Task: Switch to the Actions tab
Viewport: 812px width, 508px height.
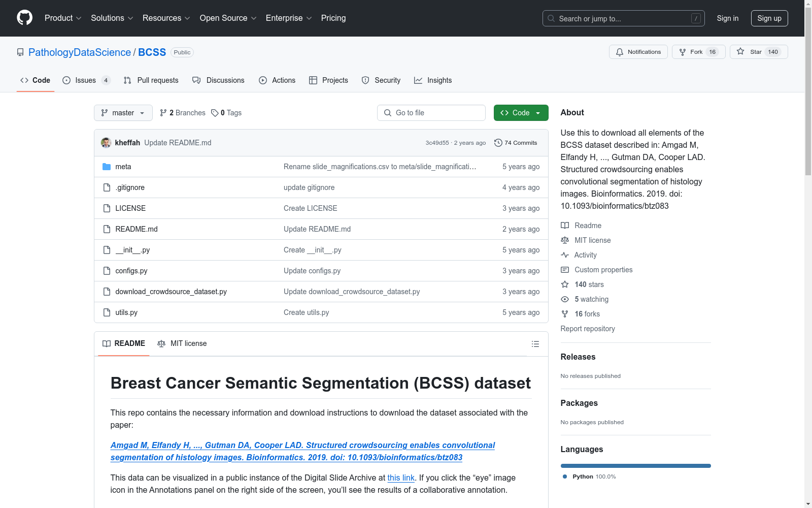Action: pyautogui.click(x=277, y=80)
